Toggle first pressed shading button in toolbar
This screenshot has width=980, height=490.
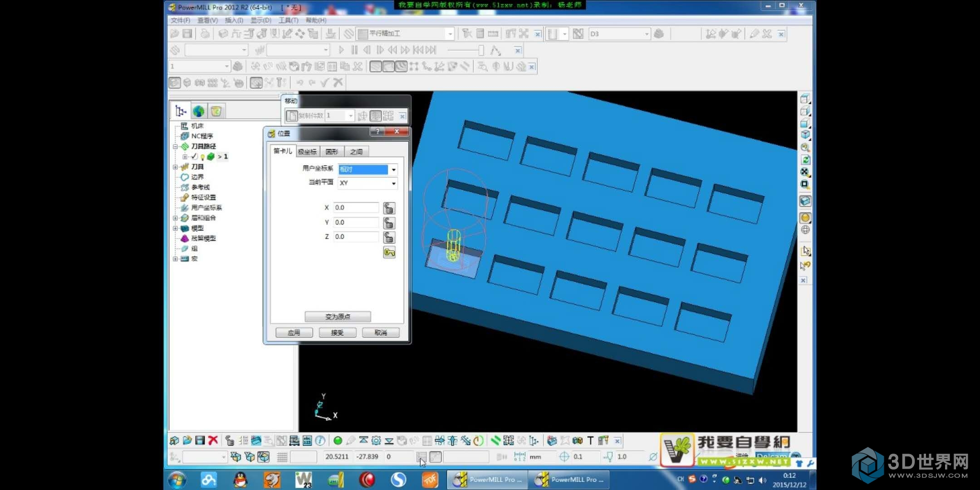coord(375,67)
